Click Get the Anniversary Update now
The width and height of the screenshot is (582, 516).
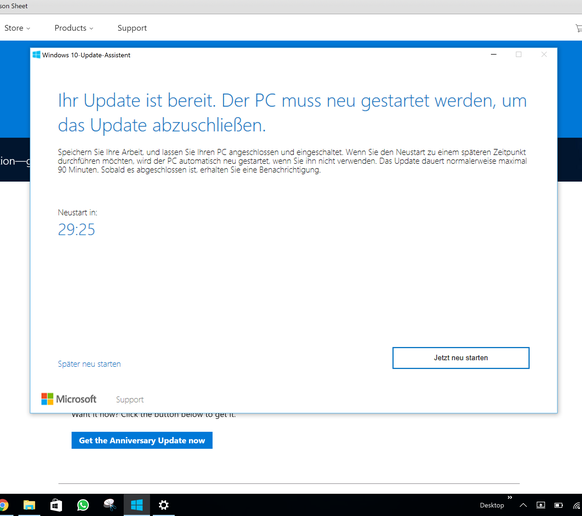pyautogui.click(x=142, y=440)
